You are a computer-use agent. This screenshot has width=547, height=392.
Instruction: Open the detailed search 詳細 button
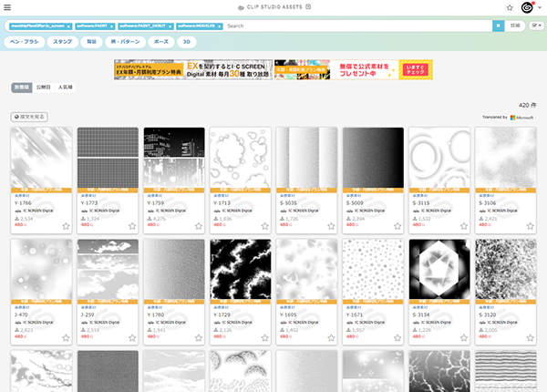tap(515, 26)
